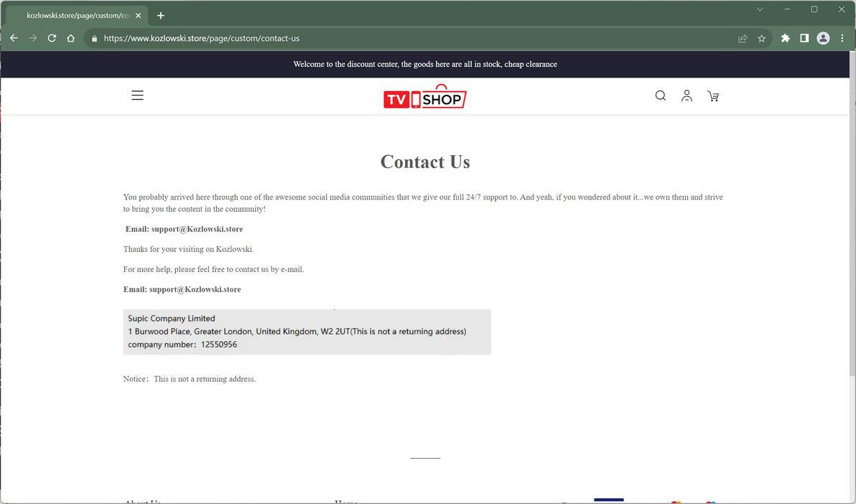This screenshot has width=856, height=504.
Task: Open the tab search chevron dropdown
Action: (x=759, y=9)
